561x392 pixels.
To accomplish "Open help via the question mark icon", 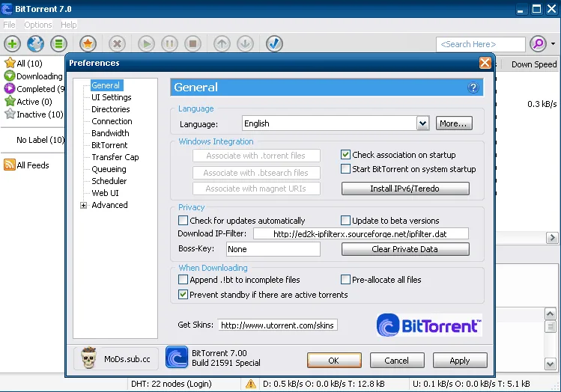I will (x=473, y=88).
